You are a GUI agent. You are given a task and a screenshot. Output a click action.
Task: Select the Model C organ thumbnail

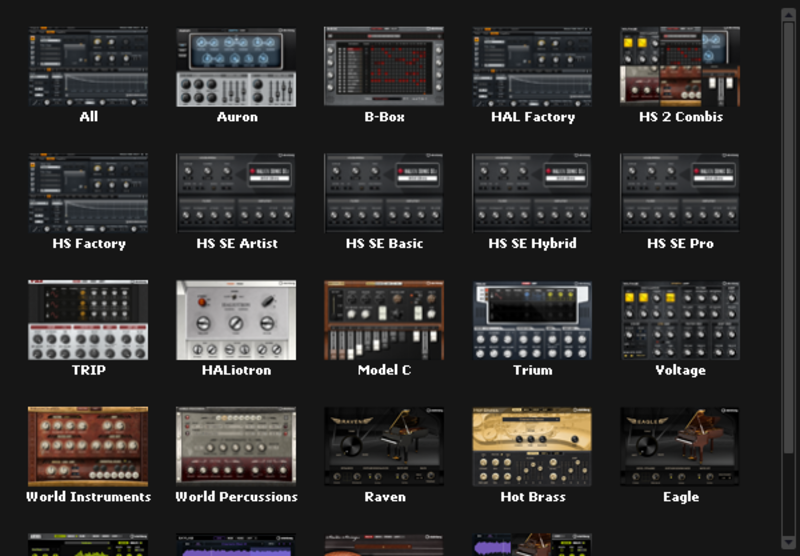tap(384, 320)
